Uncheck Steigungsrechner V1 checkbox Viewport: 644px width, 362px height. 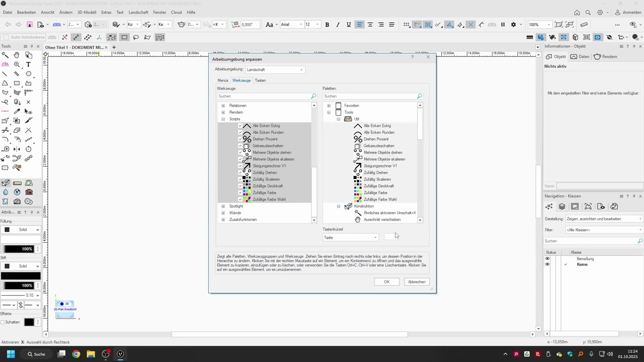click(240, 166)
